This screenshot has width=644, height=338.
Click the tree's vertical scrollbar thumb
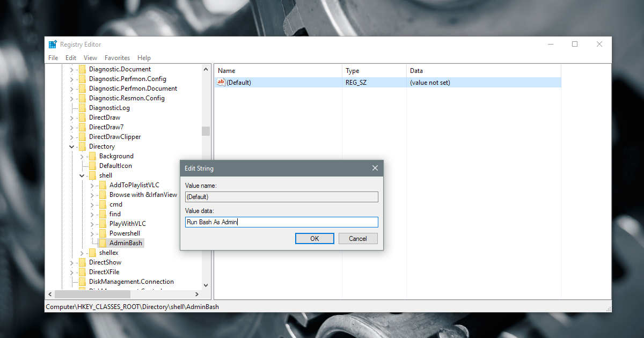point(206,131)
